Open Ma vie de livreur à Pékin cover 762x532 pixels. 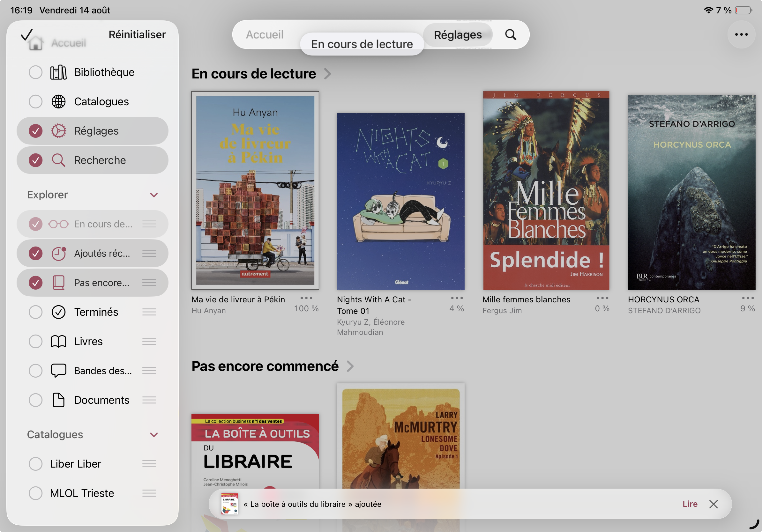(255, 190)
